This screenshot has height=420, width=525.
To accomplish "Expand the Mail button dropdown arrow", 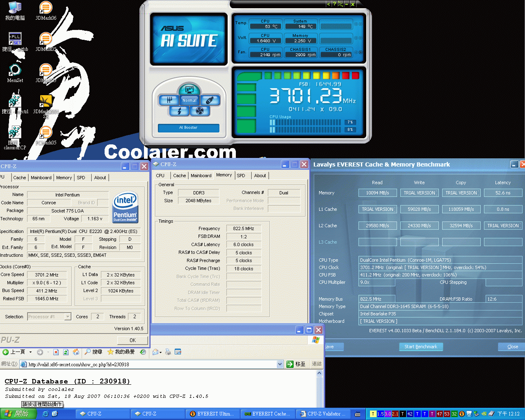I will (160, 352).
